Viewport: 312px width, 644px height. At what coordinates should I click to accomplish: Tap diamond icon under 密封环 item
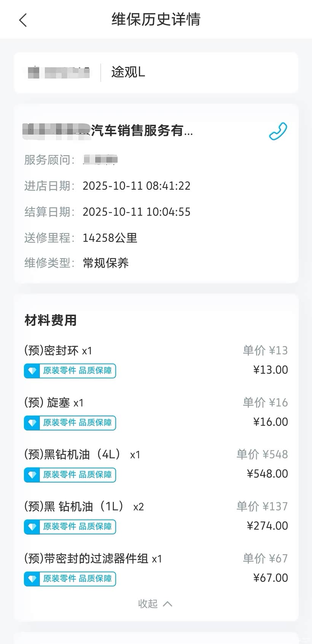pyautogui.click(x=32, y=371)
